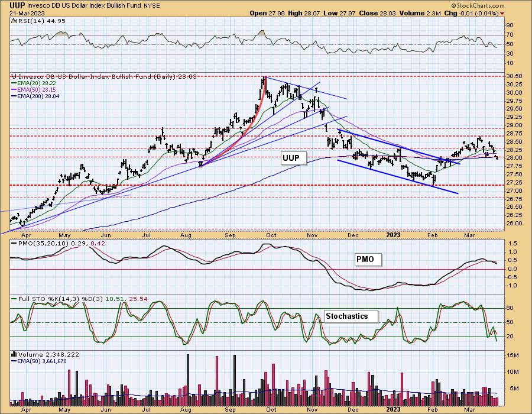
Task: Click the red down-arrow next to Chg value
Action: point(502,14)
